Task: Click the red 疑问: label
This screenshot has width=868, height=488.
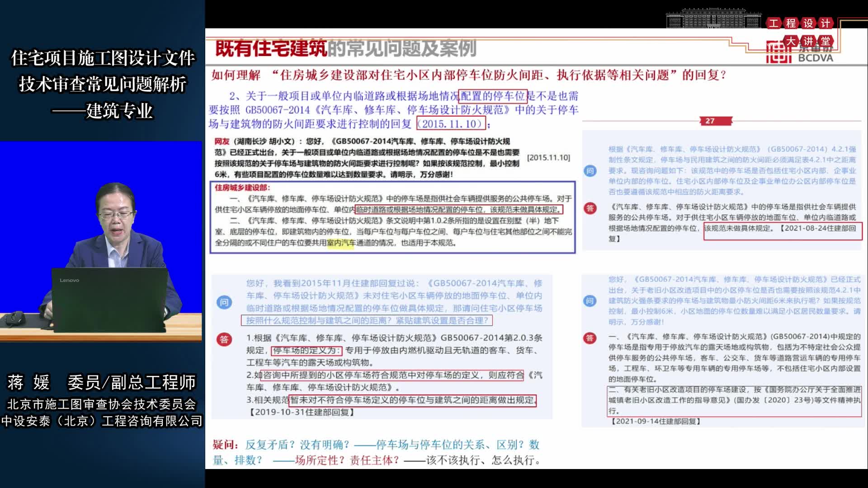Action: click(226, 445)
